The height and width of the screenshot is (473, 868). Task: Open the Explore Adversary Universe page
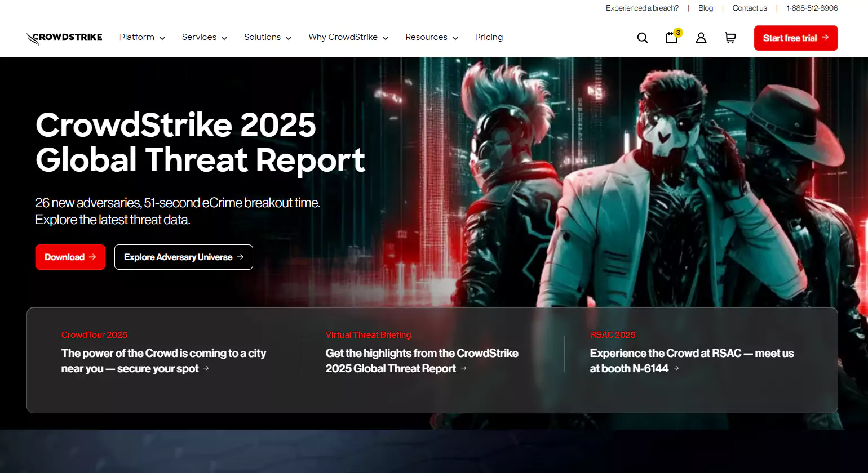pyautogui.click(x=183, y=257)
